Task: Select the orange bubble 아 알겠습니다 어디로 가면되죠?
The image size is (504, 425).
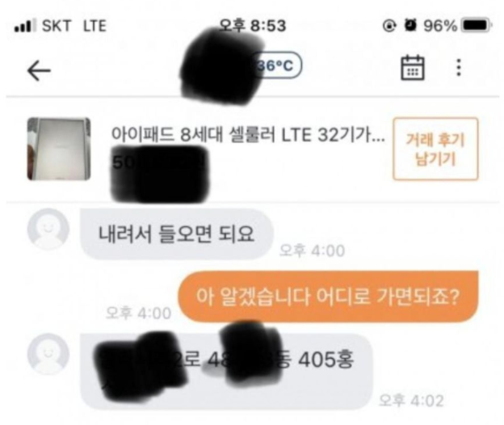Action: click(x=328, y=297)
